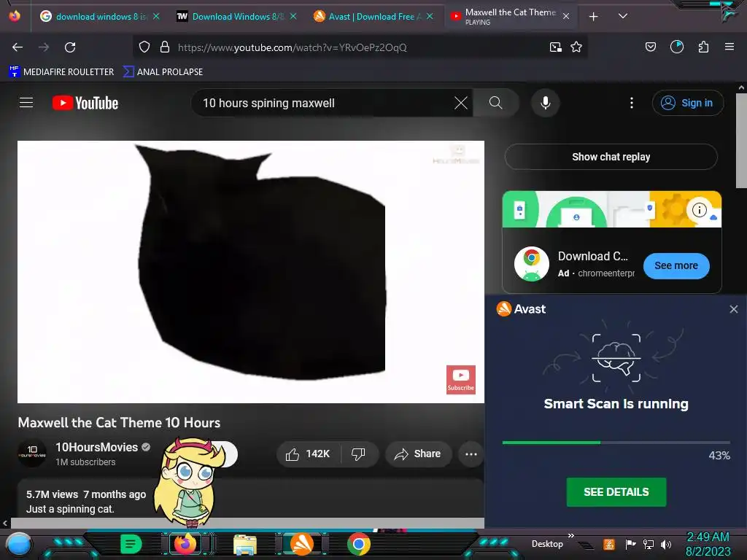Viewport: 747px width, 560px height.
Task: Click the Maxwell cat video player
Action: coord(251,272)
